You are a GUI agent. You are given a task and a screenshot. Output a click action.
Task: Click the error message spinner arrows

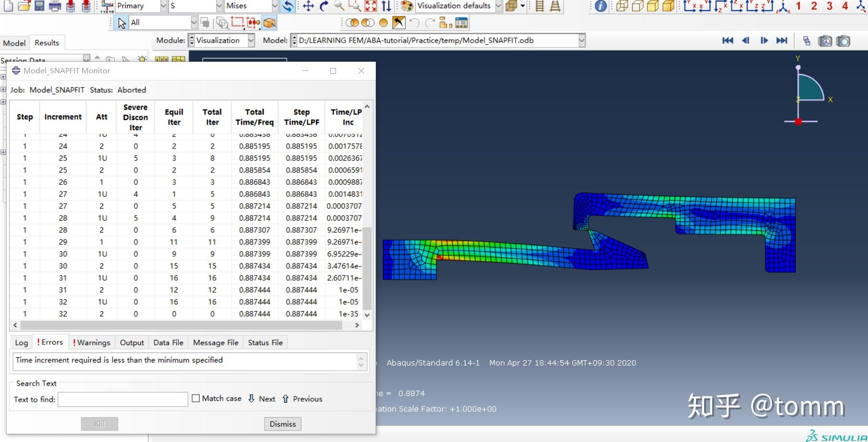pos(361,362)
